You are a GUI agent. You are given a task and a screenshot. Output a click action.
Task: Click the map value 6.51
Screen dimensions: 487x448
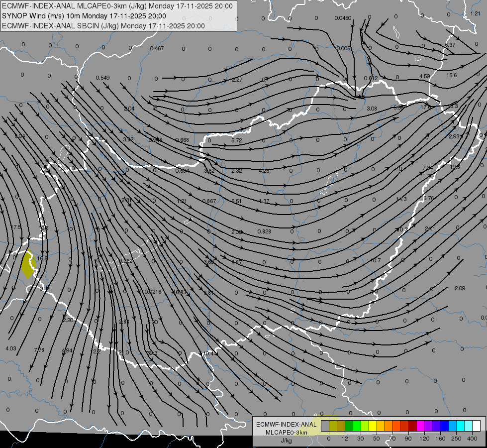tap(236, 202)
